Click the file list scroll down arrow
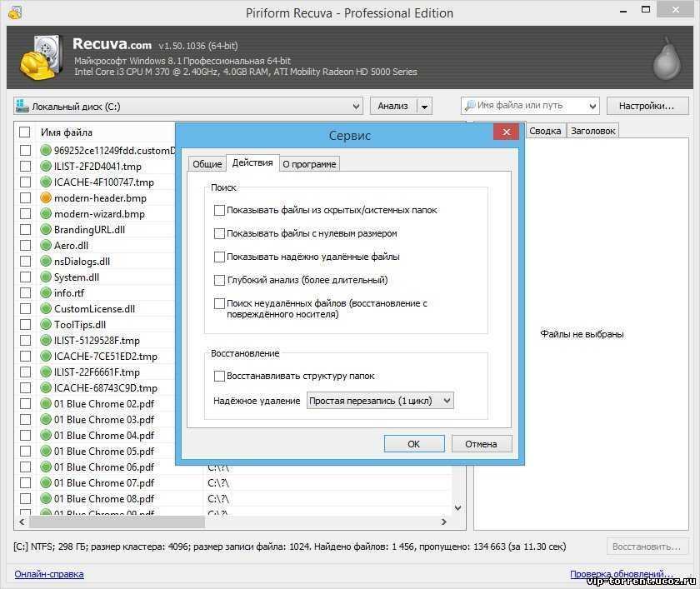Screen dimensions: 700x589 458,508
